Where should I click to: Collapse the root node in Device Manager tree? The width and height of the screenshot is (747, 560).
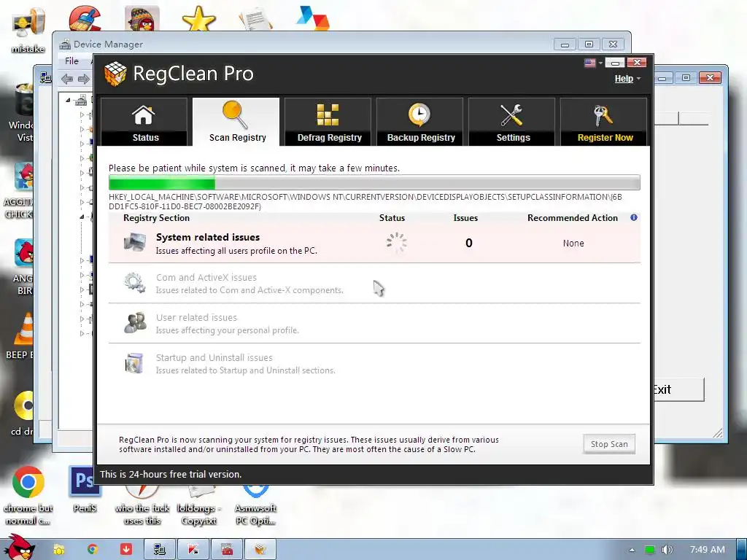(x=68, y=100)
